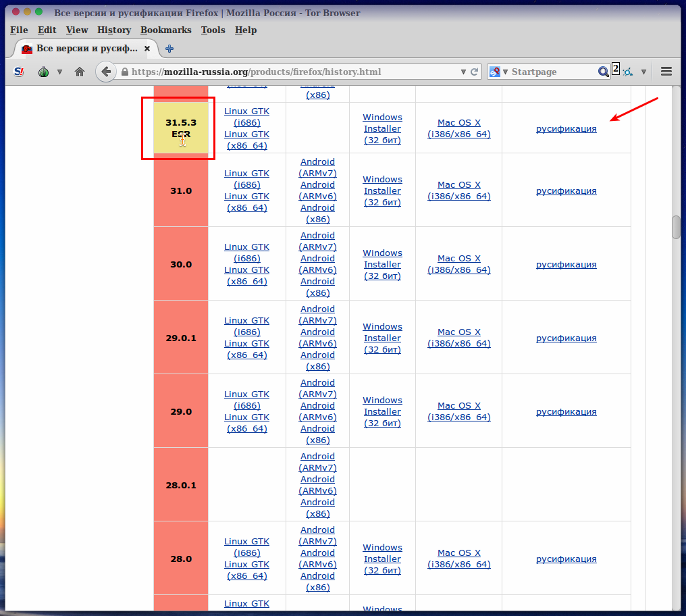Download Android (ARMv7) for version 31.0

click(x=317, y=168)
